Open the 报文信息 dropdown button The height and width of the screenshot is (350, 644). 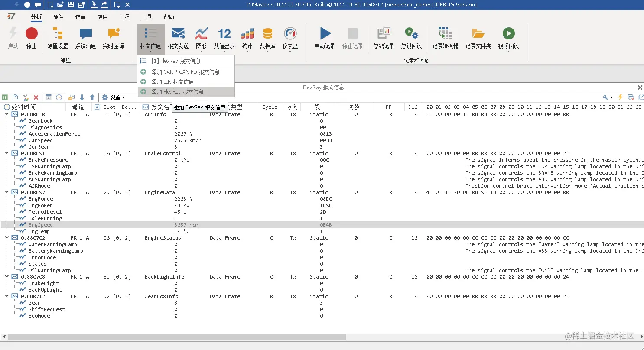click(150, 39)
